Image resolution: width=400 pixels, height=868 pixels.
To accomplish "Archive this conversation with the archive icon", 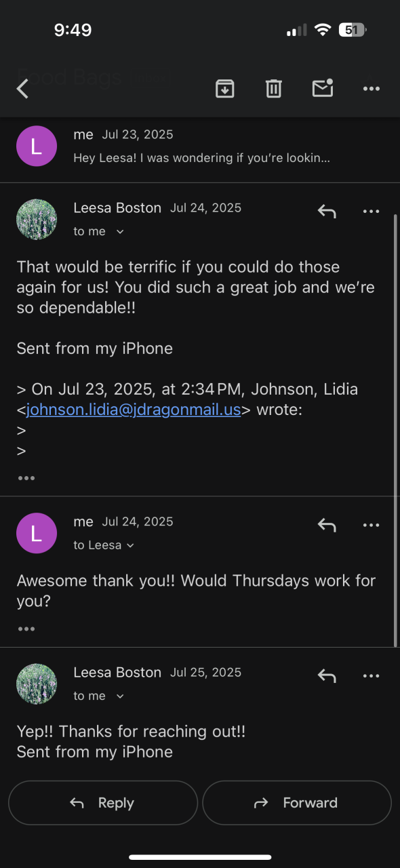I will [x=224, y=88].
